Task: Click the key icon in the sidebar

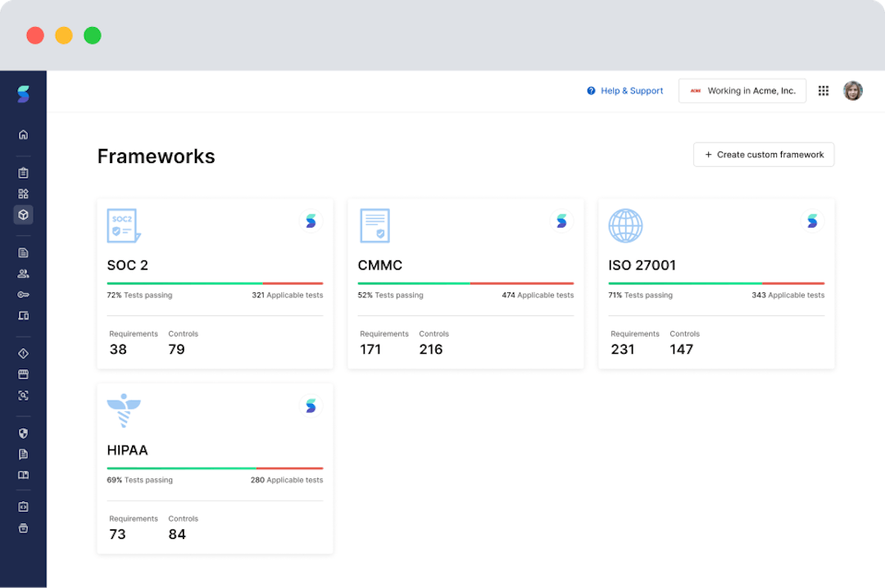Action: pyautogui.click(x=23, y=294)
